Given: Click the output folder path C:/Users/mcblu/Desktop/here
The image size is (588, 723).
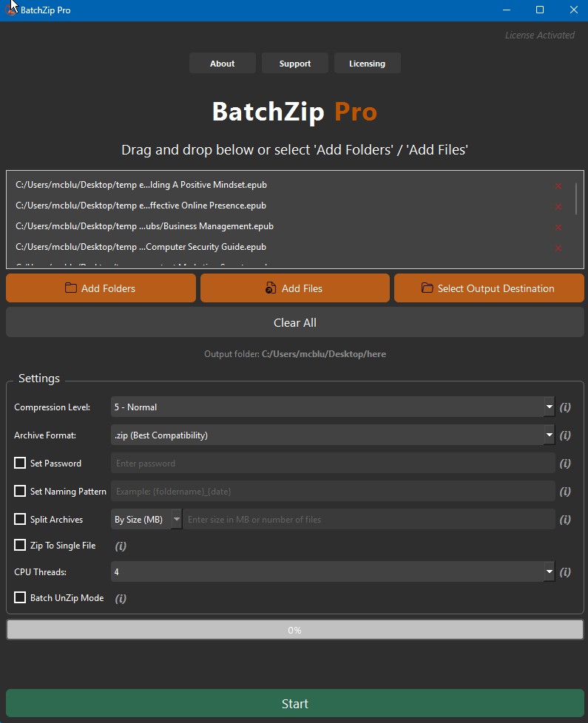Looking at the screenshot, I should [x=324, y=354].
